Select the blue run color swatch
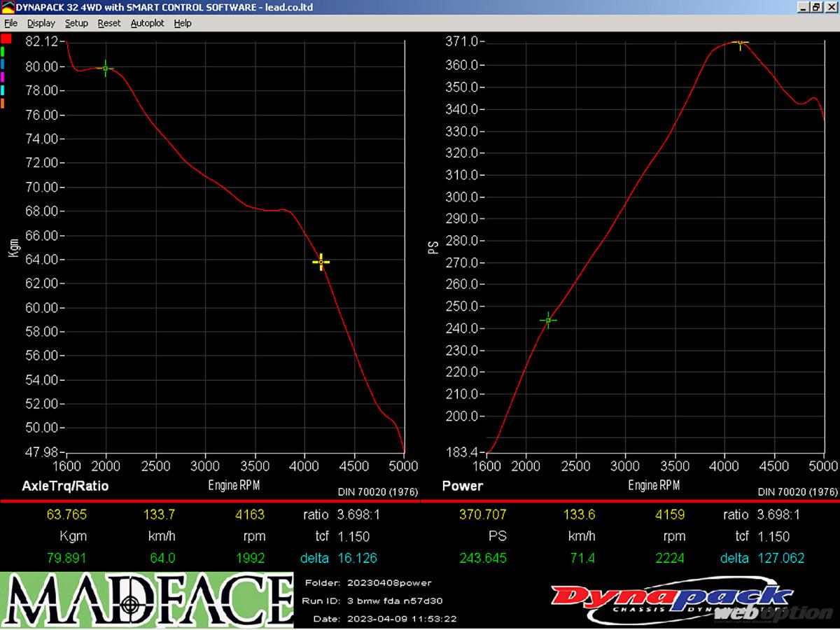The width and height of the screenshot is (840, 630). [x=3, y=64]
